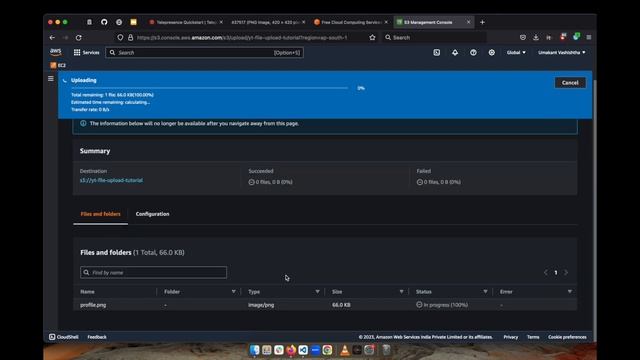Click the CloudShell icon in footer
The height and width of the screenshot is (360, 640).
(52, 337)
